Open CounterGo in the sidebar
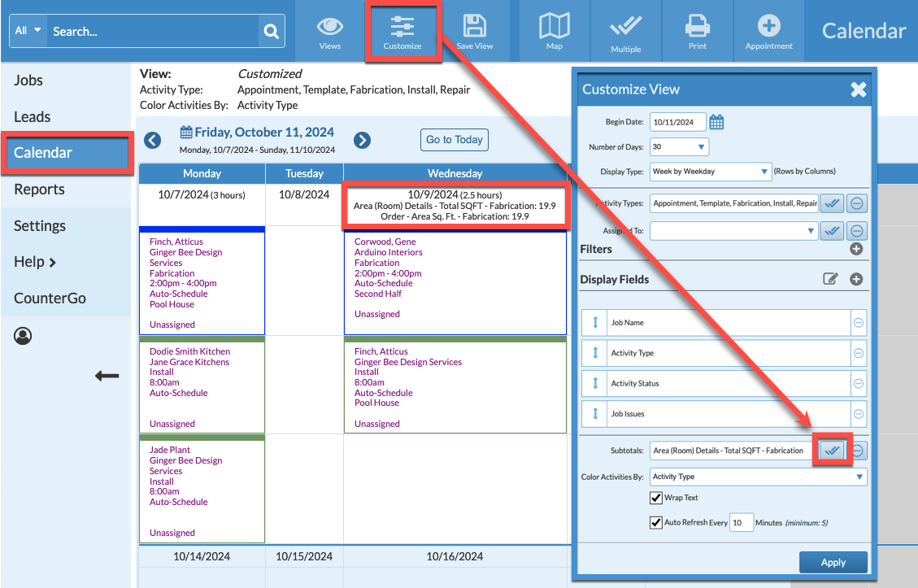Screen dimensions: 918x588 (50, 298)
